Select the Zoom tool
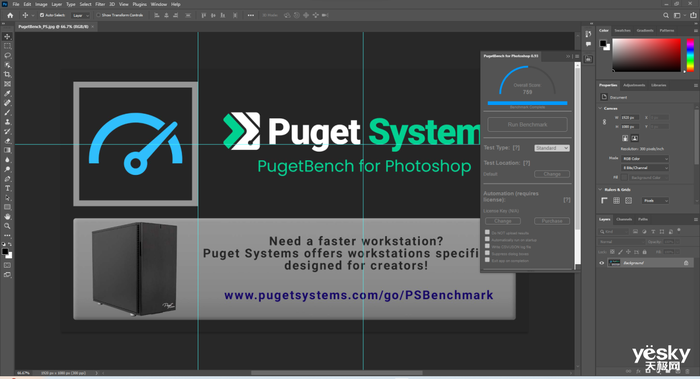The height and width of the screenshot is (379, 700). (x=7, y=226)
